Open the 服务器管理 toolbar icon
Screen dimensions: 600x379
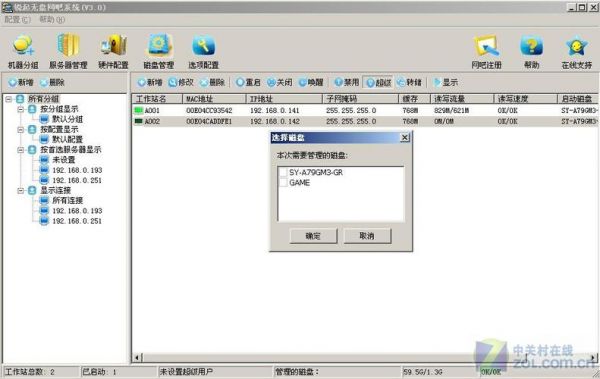coord(68,52)
